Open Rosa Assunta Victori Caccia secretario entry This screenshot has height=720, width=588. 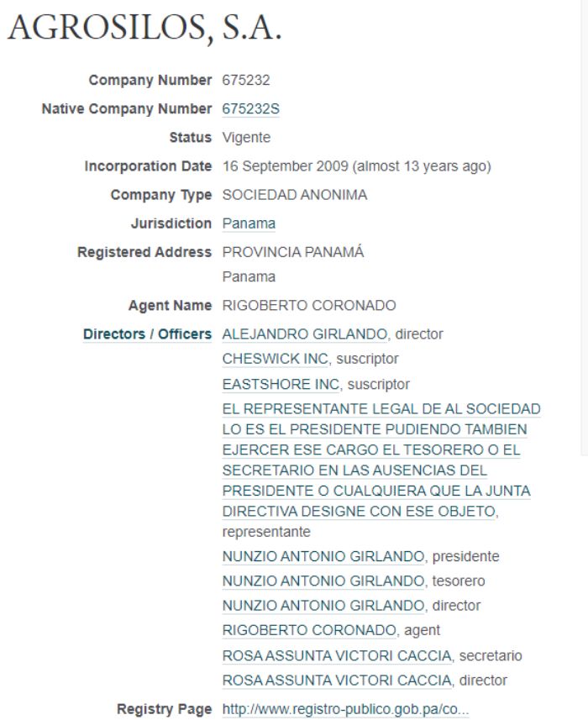337,655
